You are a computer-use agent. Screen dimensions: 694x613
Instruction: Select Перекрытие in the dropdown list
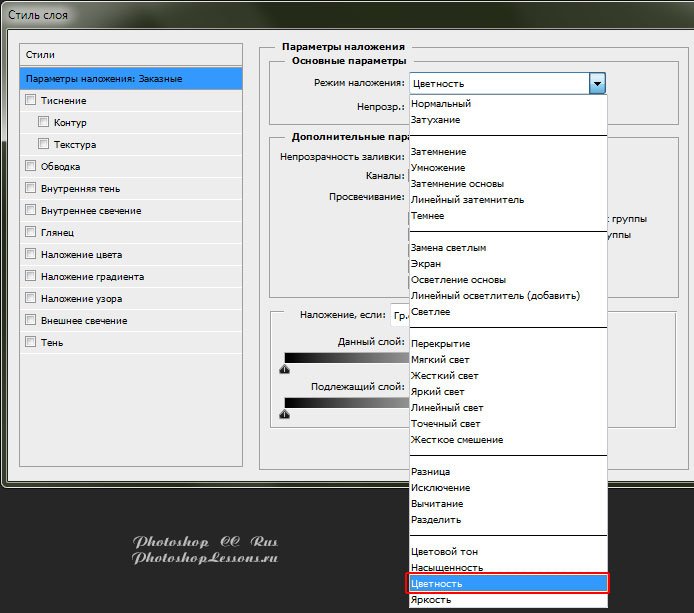coord(440,344)
